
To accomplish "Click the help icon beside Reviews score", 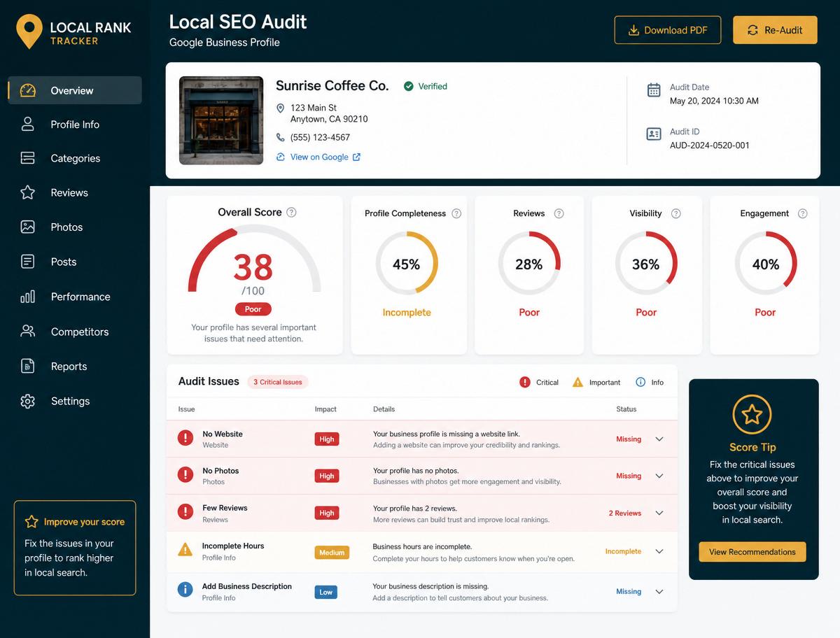I will point(559,213).
